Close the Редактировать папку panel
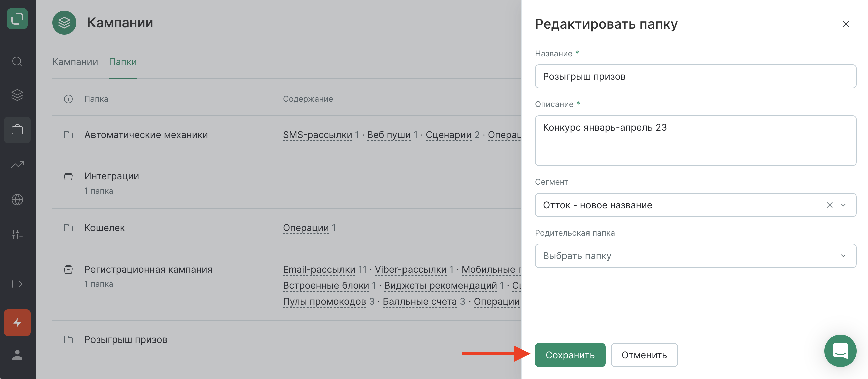868x379 pixels. click(846, 24)
